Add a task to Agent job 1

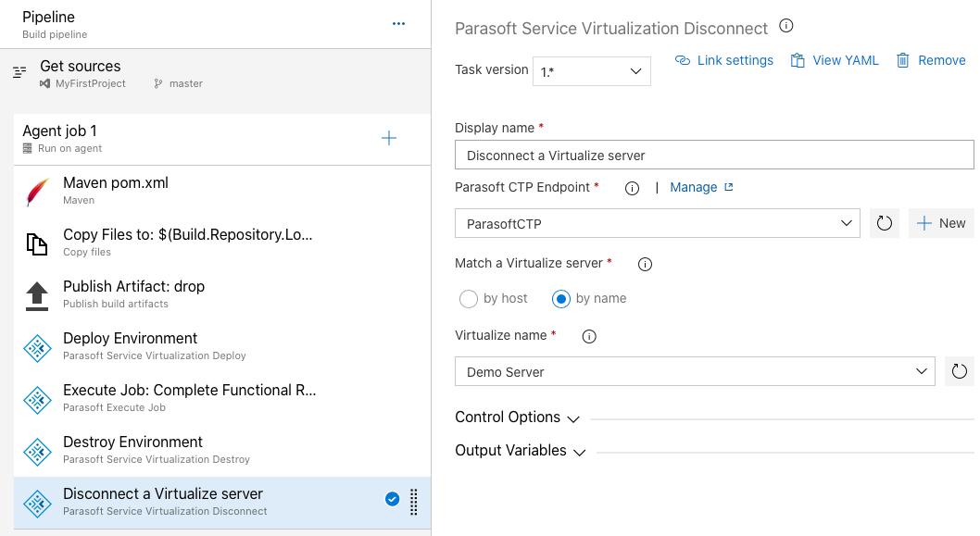(x=389, y=138)
